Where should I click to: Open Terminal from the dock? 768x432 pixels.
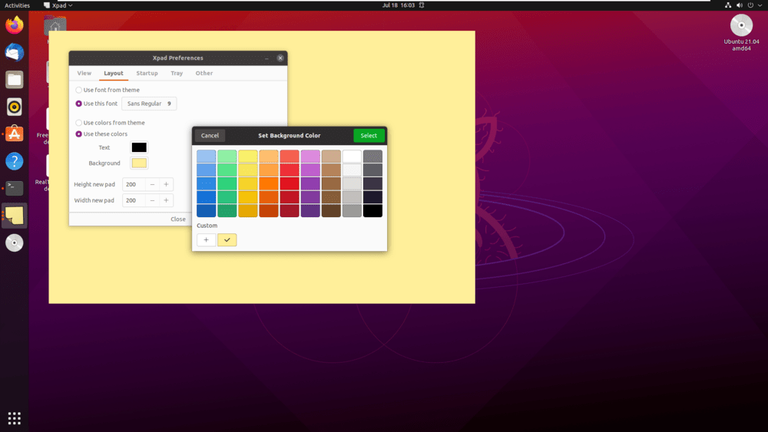(14, 187)
